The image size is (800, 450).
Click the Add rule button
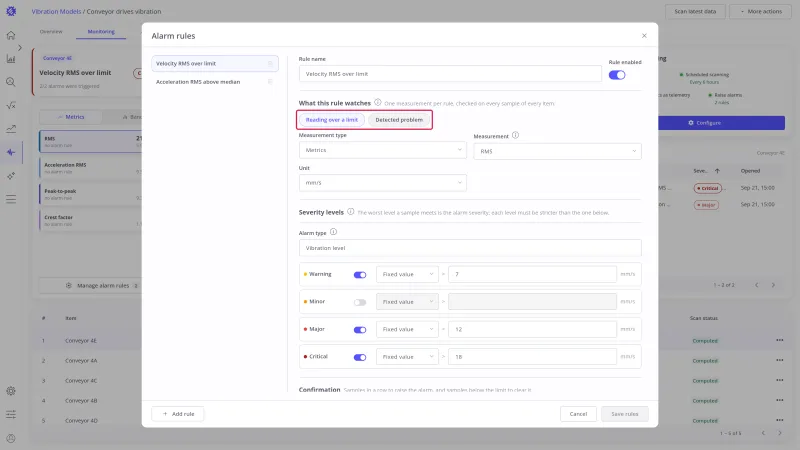[178, 414]
